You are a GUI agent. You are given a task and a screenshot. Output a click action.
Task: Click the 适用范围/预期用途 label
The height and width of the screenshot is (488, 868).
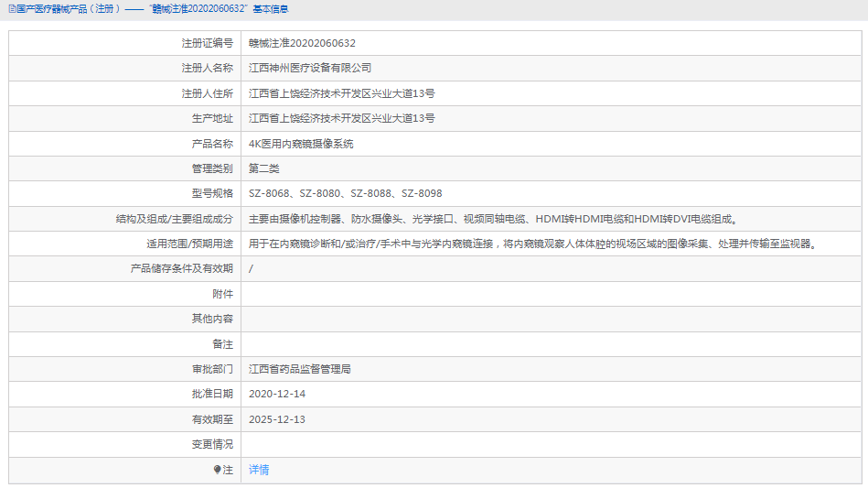[x=190, y=244]
